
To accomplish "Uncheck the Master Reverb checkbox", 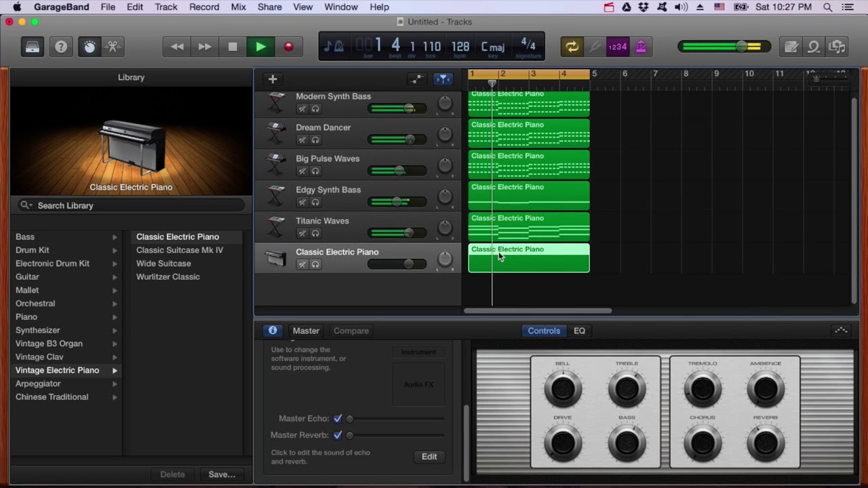I will [338, 435].
